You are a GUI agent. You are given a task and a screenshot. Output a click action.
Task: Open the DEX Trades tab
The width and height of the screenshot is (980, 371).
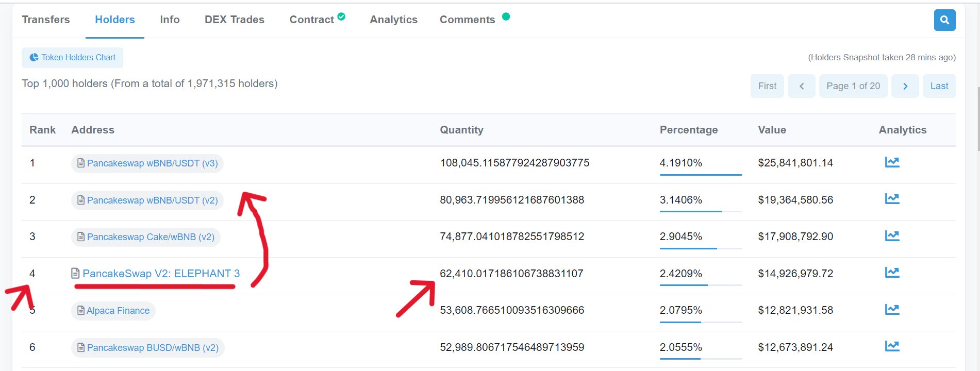click(x=235, y=20)
